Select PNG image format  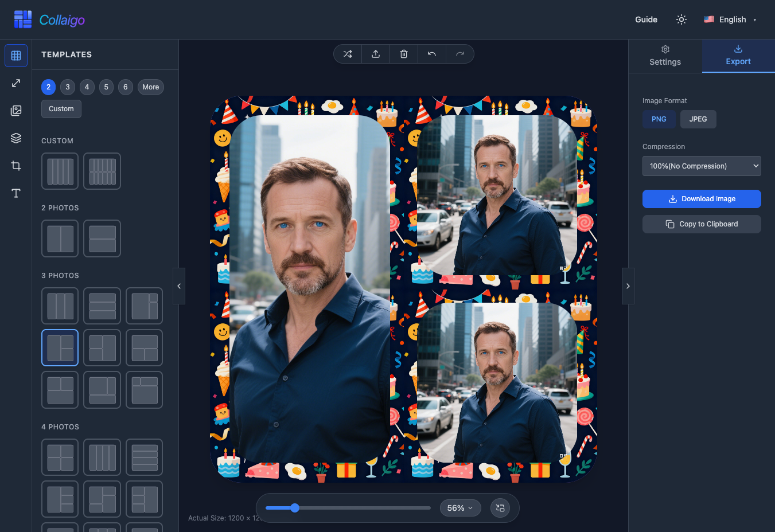click(x=659, y=119)
